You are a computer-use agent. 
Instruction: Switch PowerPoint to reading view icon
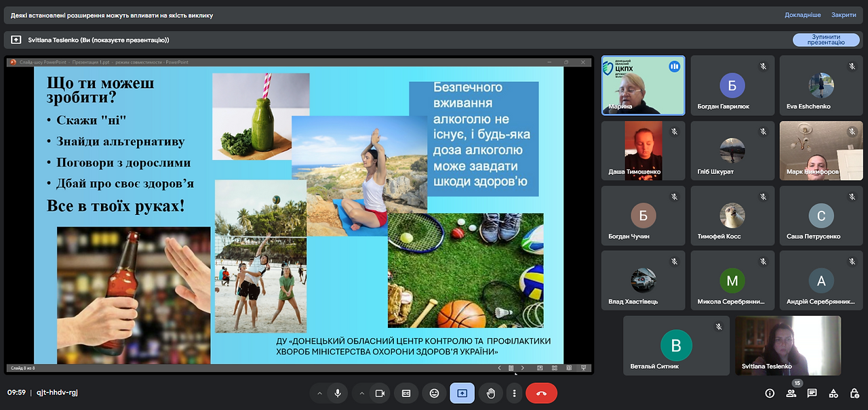(568, 368)
